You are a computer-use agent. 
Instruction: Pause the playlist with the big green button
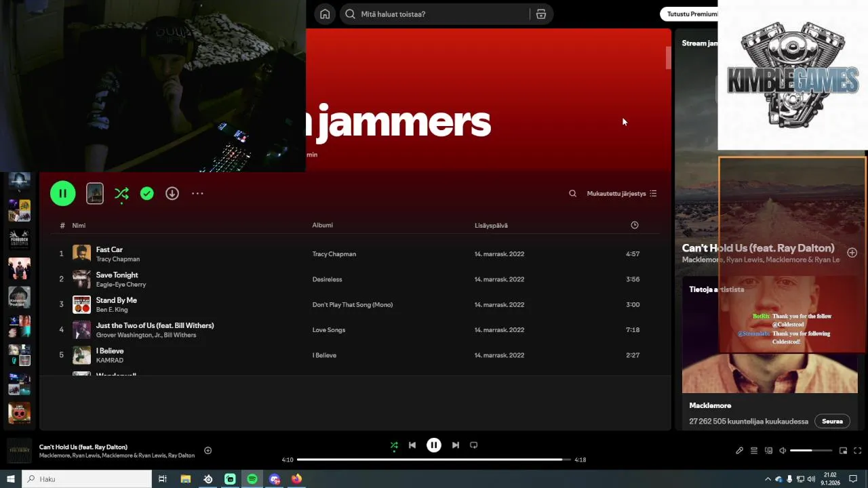coord(62,193)
